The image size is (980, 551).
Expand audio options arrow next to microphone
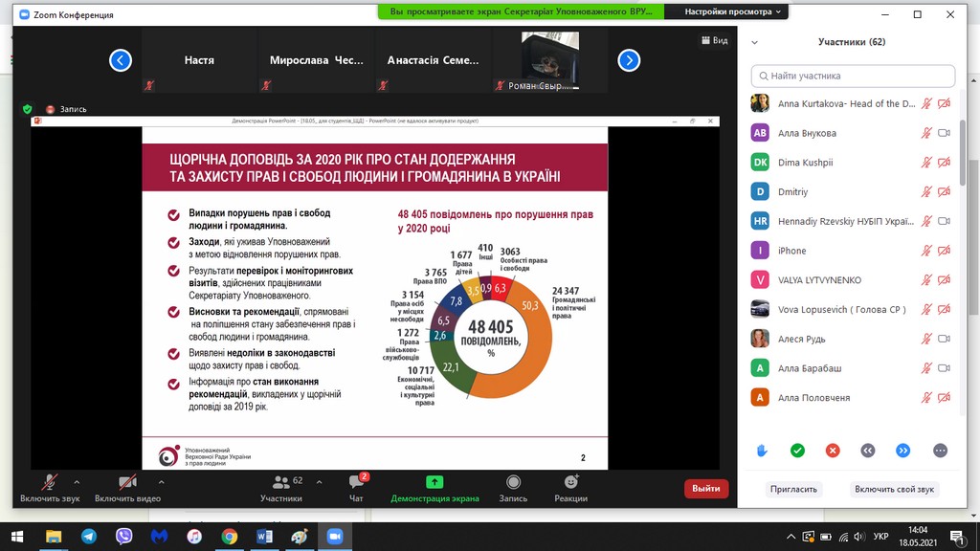pos(77,482)
